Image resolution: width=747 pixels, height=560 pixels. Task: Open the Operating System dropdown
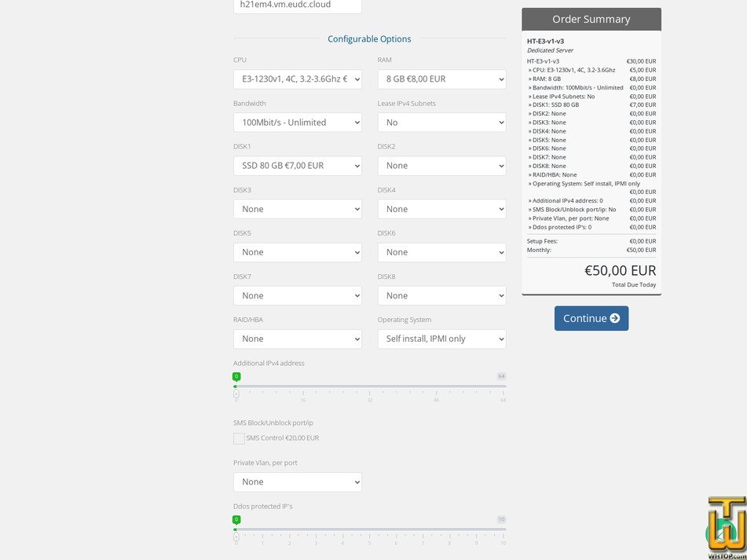click(441, 338)
